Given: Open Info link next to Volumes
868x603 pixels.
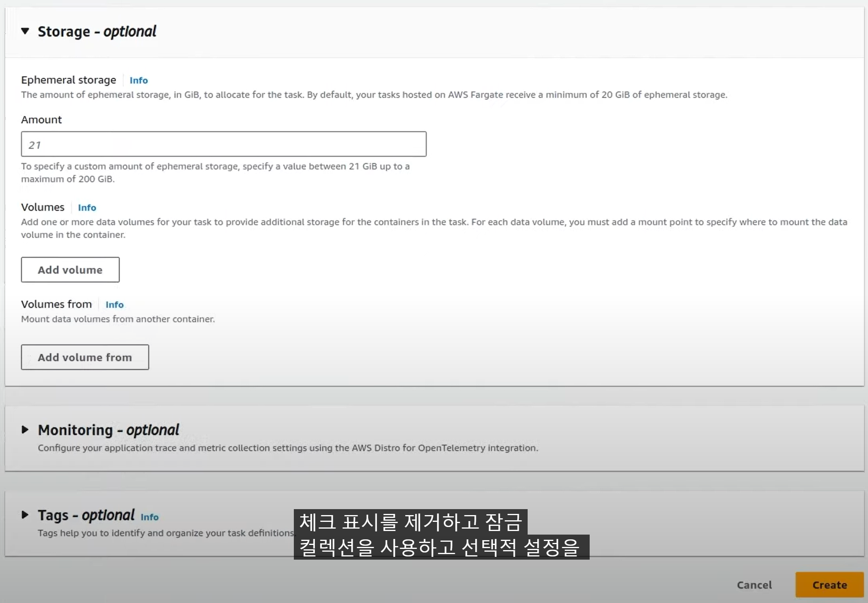Looking at the screenshot, I should 87,208.
